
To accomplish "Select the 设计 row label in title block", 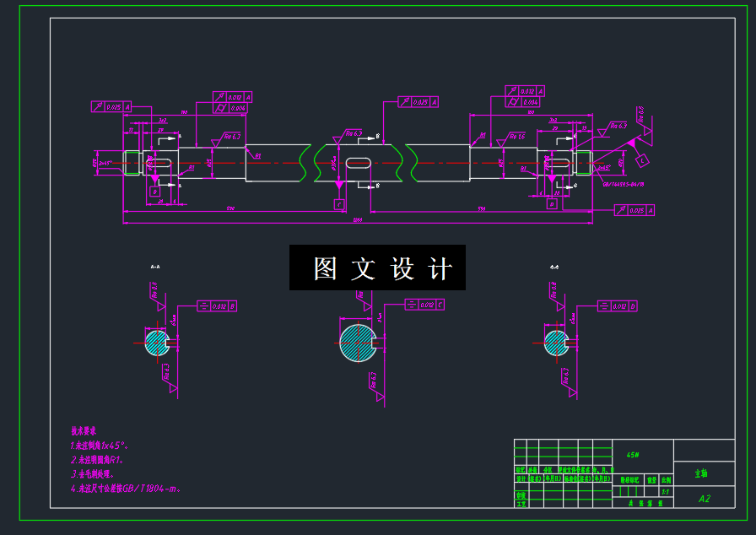I will pyautogui.click(x=521, y=478).
